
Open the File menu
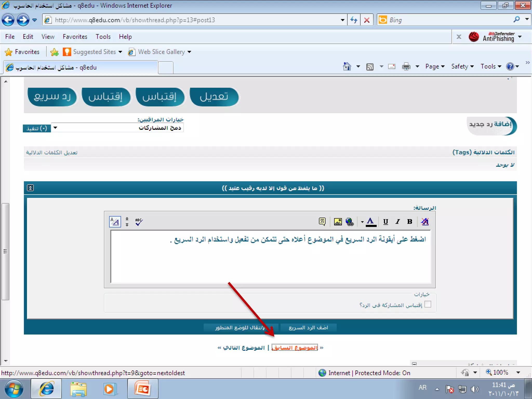coord(10,37)
